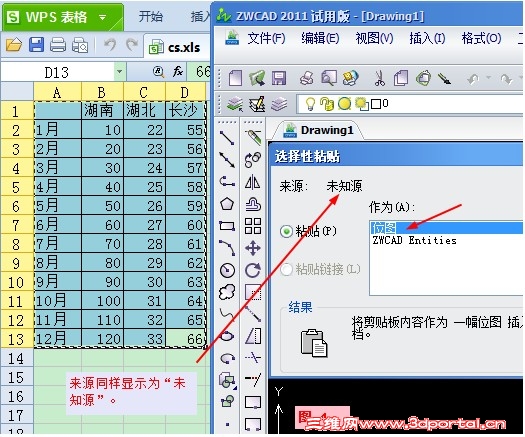Select the Circle draw tool
The image size is (525, 437).
click(227, 270)
